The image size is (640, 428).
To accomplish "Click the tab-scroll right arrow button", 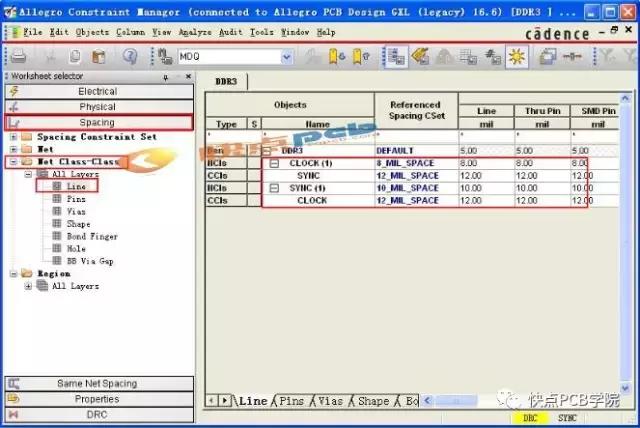I will [x=225, y=401].
